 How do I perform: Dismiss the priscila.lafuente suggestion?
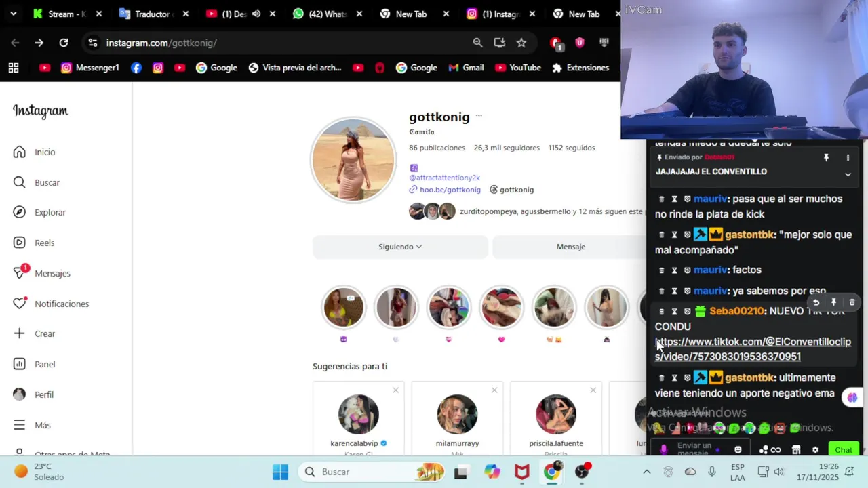click(x=593, y=390)
